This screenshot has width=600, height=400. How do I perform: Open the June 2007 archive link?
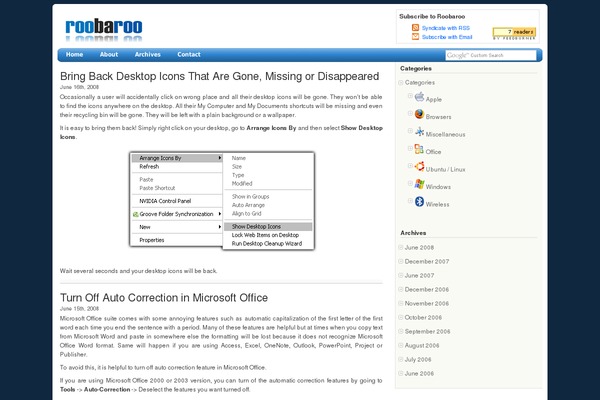pos(419,276)
